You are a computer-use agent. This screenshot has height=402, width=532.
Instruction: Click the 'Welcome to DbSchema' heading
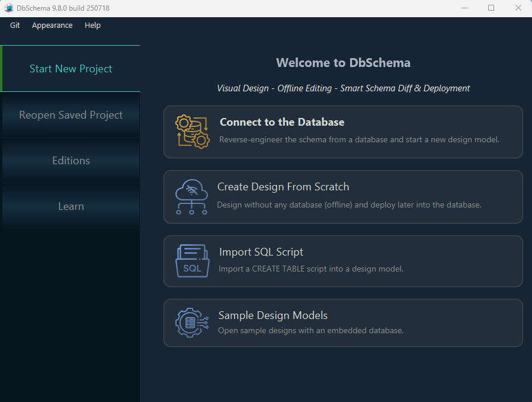[344, 63]
